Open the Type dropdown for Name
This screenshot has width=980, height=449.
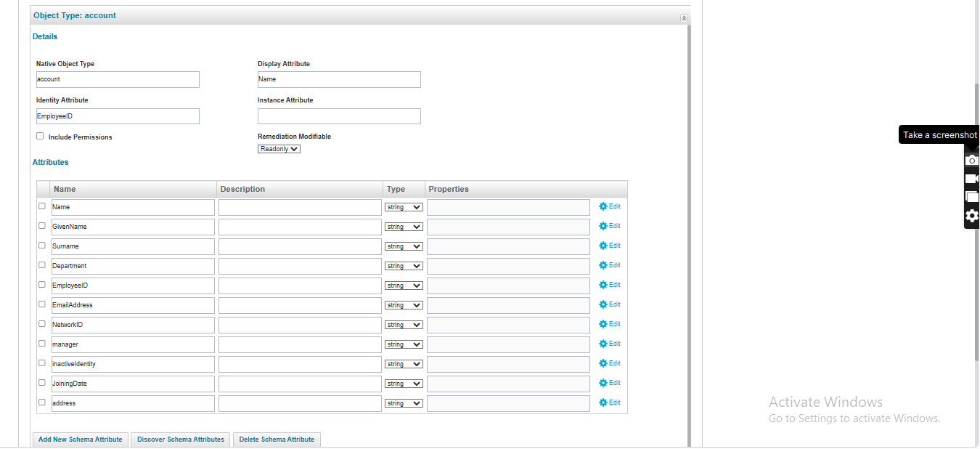pos(404,207)
